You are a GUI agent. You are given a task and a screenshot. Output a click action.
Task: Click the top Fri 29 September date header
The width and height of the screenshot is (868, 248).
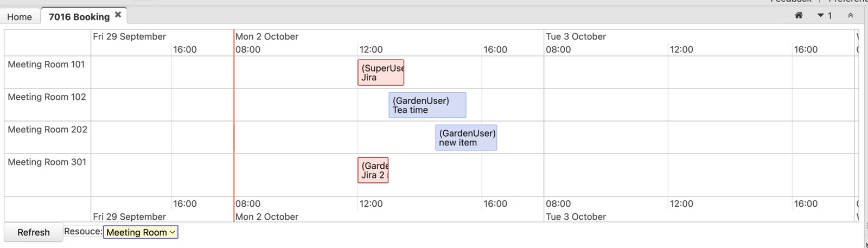pos(130,36)
